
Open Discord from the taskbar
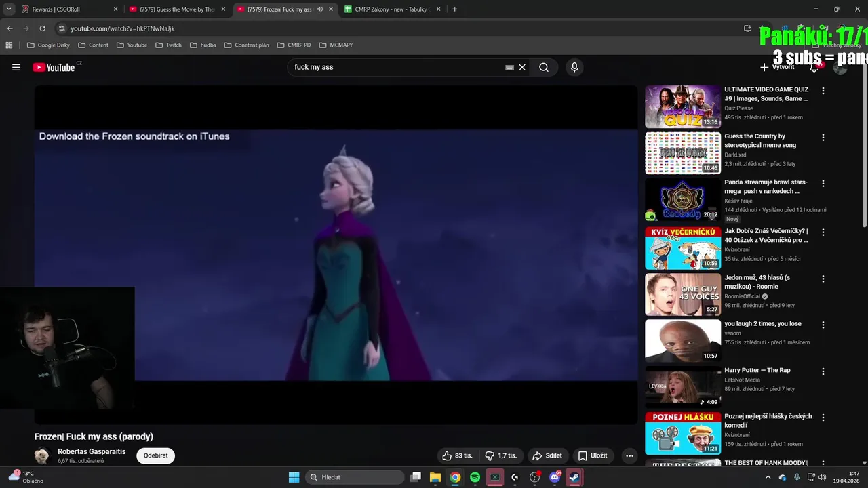click(x=555, y=477)
